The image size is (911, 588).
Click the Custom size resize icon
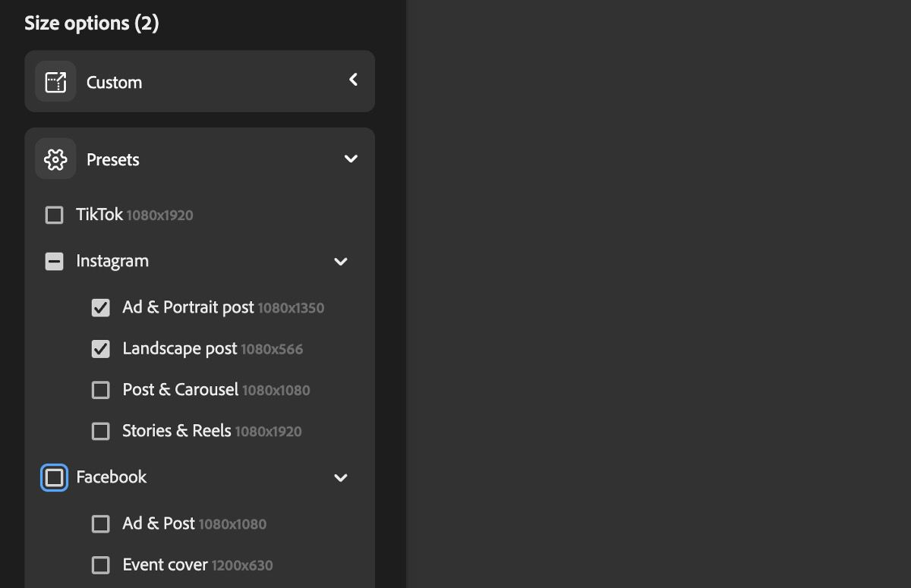click(55, 82)
